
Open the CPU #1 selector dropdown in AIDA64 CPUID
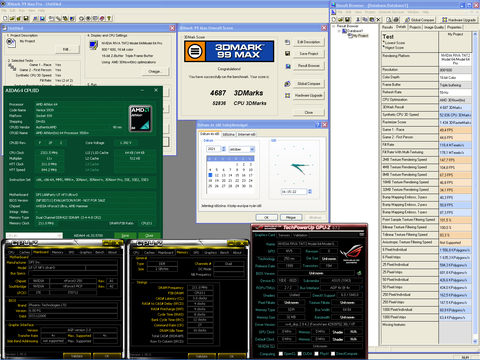click(x=34, y=235)
